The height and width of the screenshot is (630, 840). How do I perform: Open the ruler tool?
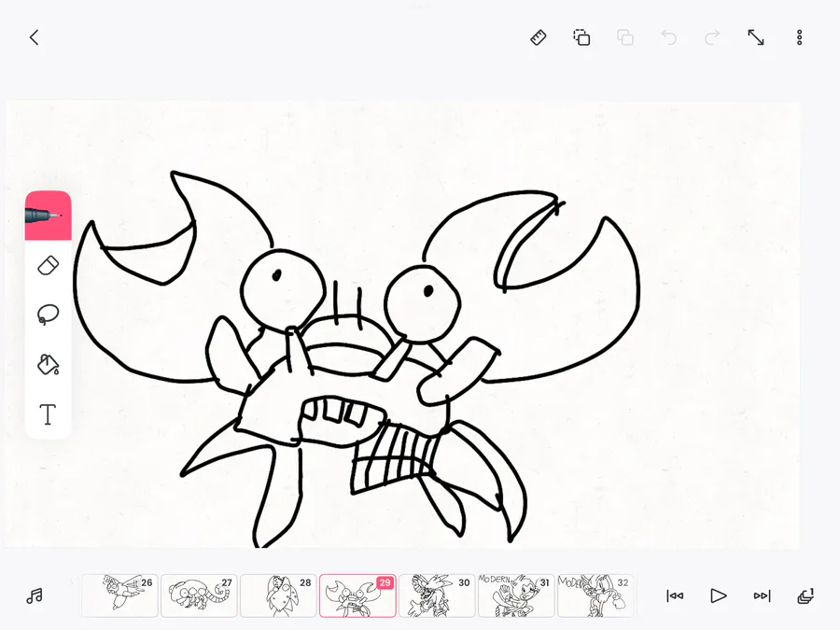(539, 37)
